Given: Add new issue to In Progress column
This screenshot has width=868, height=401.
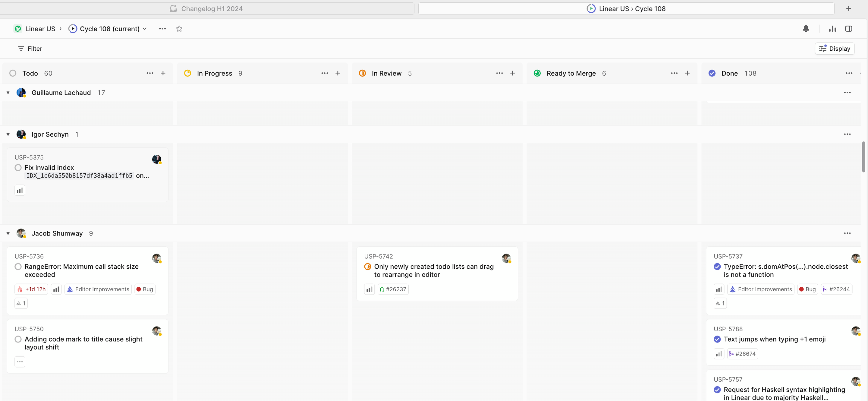Looking at the screenshot, I should pos(338,73).
